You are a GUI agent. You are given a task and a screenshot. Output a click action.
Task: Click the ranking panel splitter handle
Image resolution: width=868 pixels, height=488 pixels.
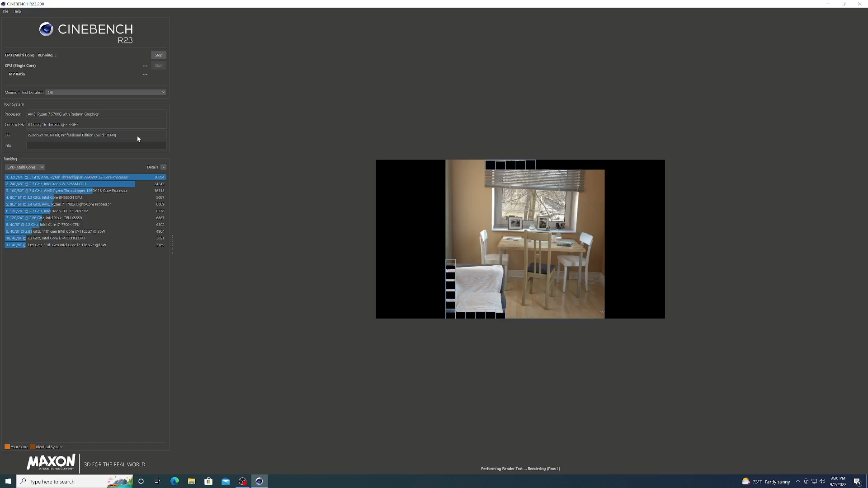[172, 245]
